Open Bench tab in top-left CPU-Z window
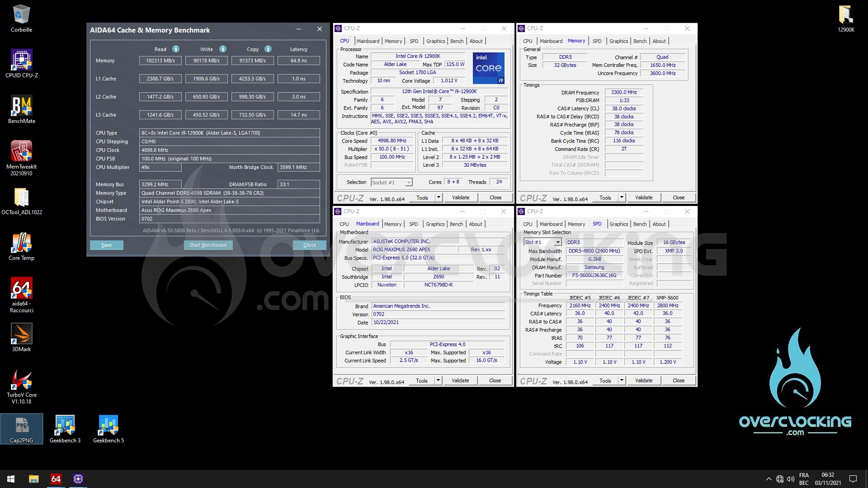The height and width of the screenshot is (488, 868). 457,41
